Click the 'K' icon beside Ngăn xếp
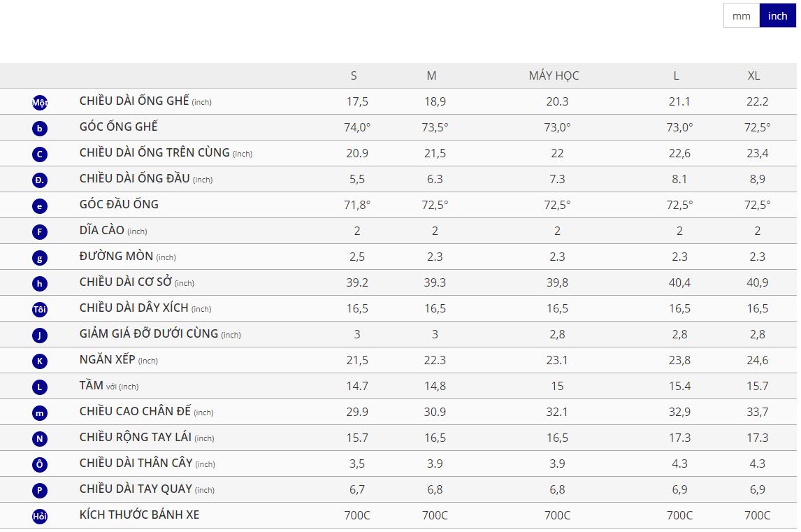 point(40,361)
